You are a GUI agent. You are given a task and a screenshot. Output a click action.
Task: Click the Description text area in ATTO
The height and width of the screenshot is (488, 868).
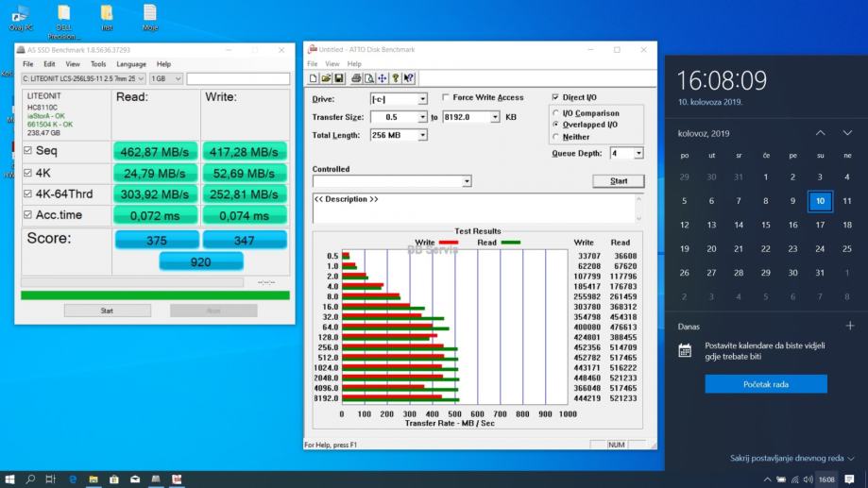click(474, 209)
